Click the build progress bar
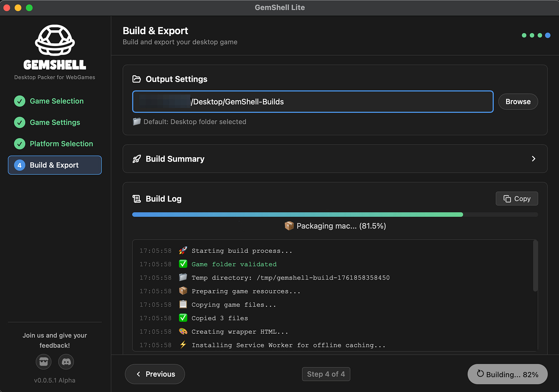The width and height of the screenshot is (559, 392). click(335, 215)
